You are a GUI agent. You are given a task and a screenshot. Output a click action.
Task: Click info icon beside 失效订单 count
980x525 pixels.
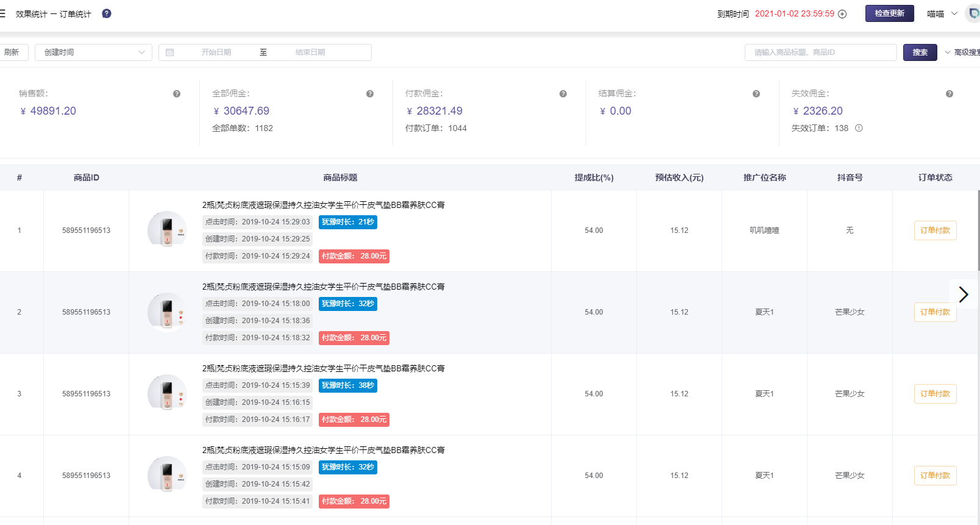(859, 128)
